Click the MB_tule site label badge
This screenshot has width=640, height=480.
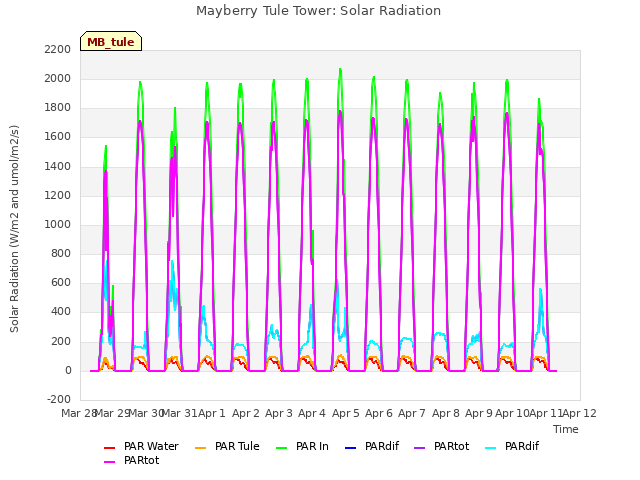(111, 41)
